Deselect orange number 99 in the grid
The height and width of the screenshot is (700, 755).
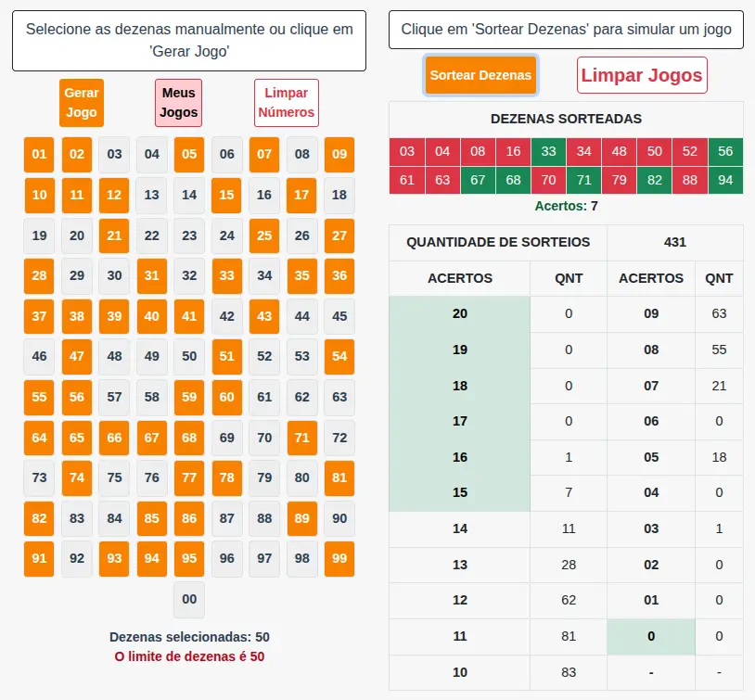pos(339,559)
